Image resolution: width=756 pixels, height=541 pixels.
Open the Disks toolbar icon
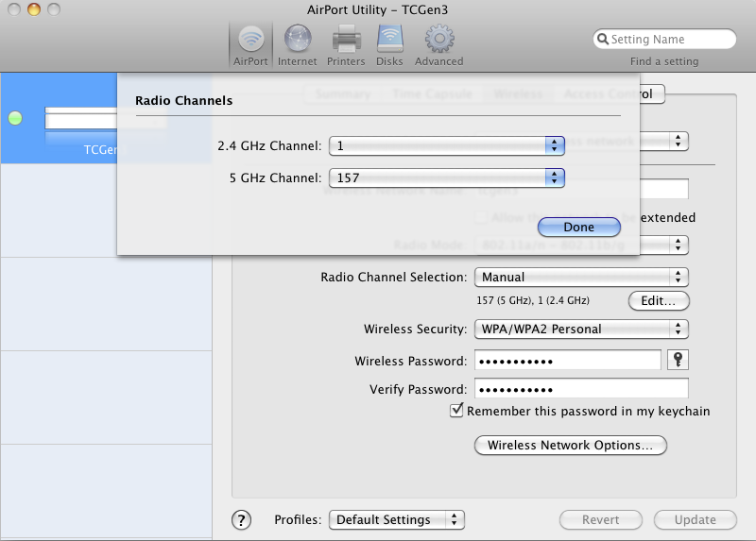389,45
